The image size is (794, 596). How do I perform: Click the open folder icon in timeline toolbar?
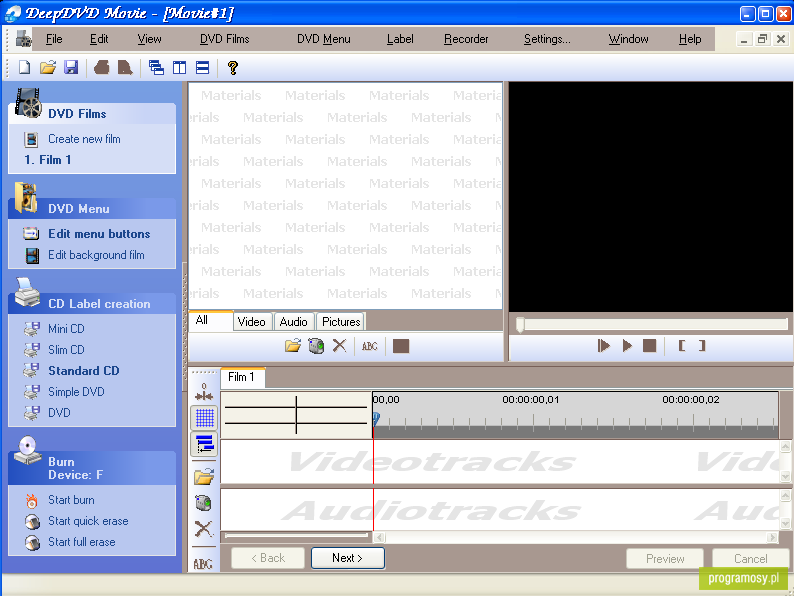point(204,476)
